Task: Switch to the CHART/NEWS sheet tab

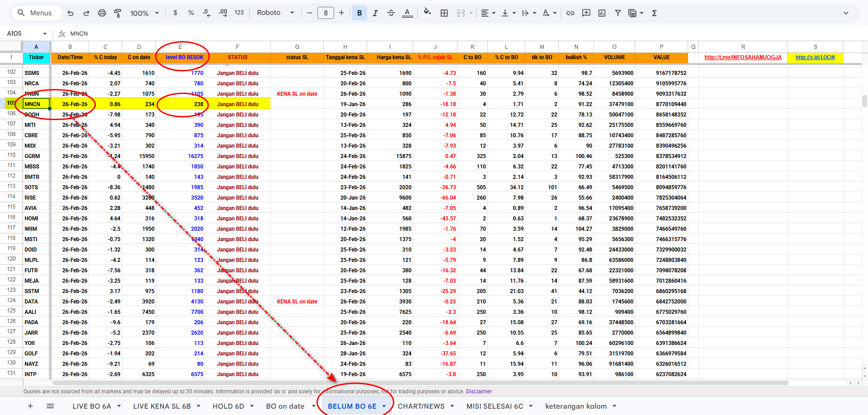Action: coord(421,406)
